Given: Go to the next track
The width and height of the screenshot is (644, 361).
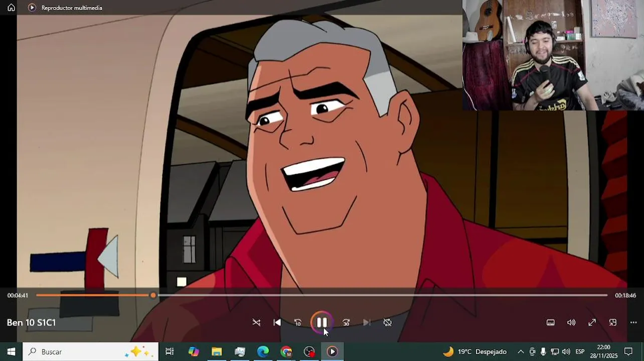Looking at the screenshot, I should 367,322.
